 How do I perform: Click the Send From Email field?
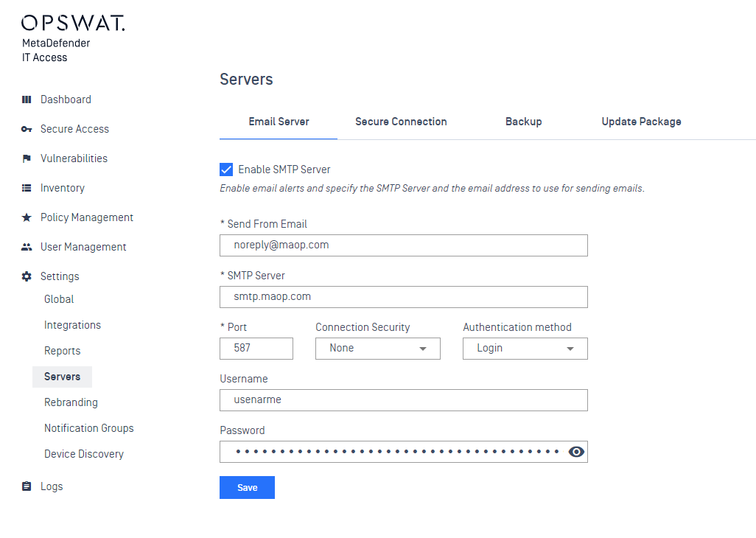pyautogui.click(x=404, y=245)
